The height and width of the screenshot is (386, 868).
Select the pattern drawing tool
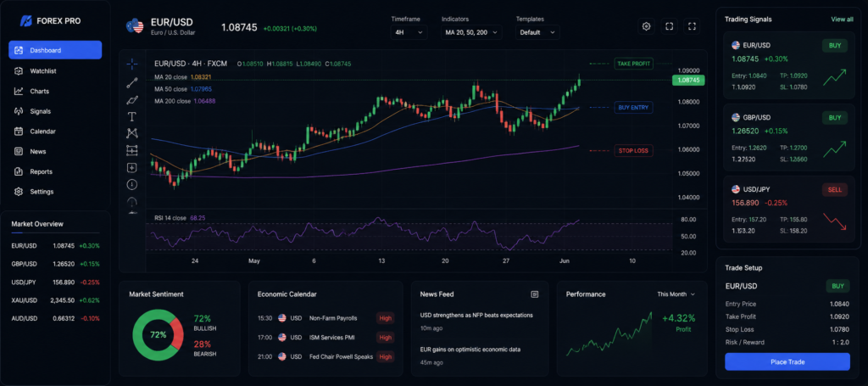[x=131, y=133]
